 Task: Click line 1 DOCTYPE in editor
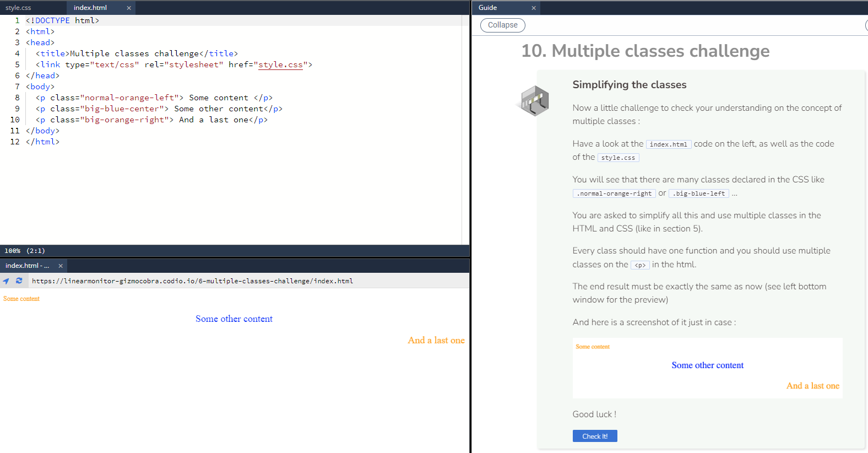(x=62, y=20)
